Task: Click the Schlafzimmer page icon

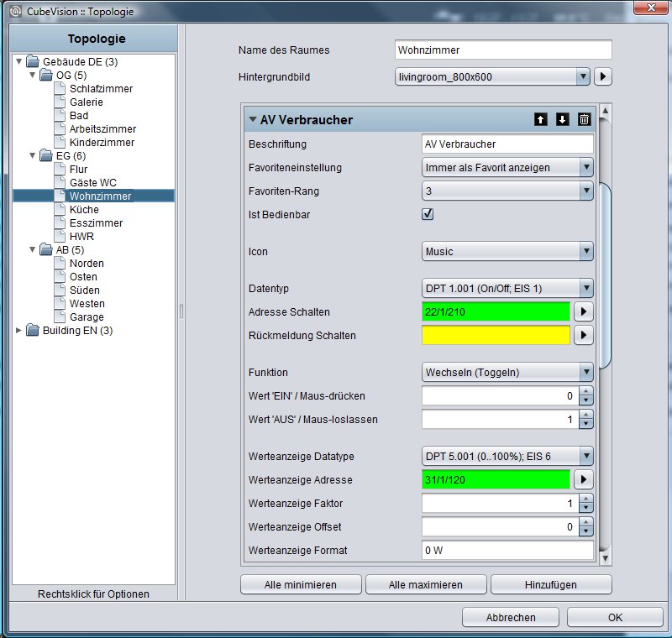Action: click(x=60, y=89)
